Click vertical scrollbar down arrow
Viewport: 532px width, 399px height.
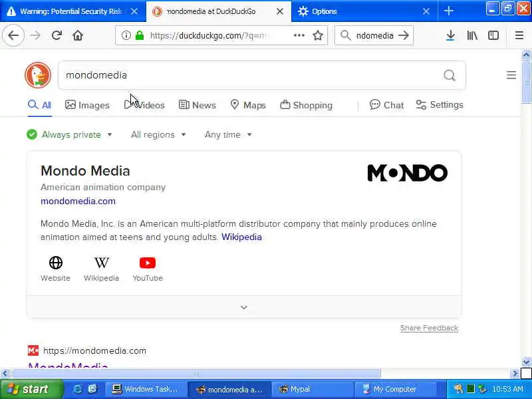526,362
